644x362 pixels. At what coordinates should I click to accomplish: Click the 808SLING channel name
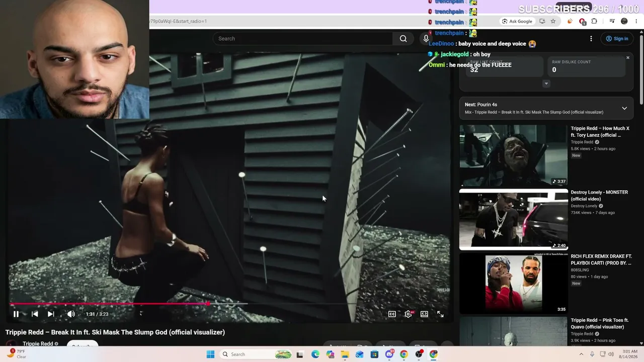click(x=580, y=270)
